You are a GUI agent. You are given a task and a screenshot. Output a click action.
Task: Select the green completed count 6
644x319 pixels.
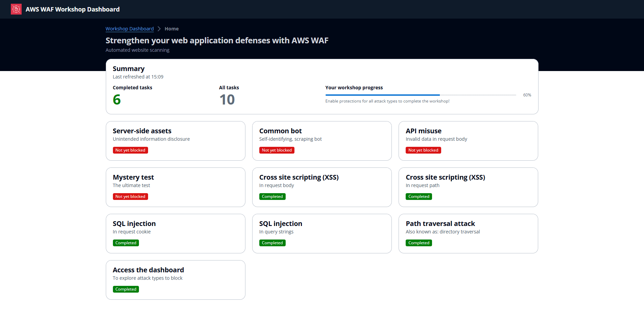click(x=117, y=99)
